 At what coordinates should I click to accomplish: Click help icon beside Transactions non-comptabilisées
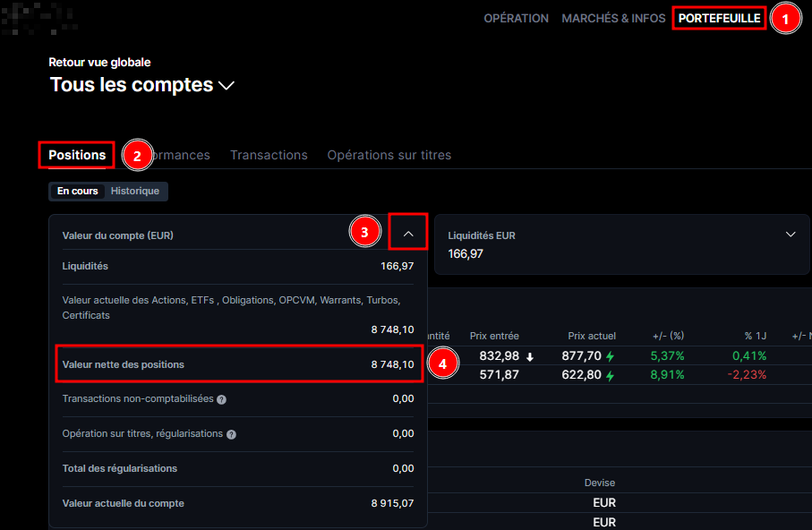[x=221, y=399]
